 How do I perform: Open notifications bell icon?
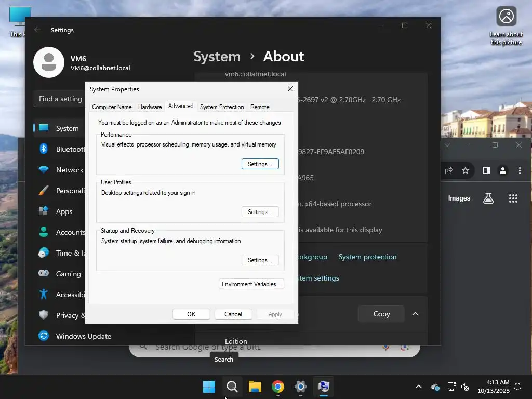click(x=517, y=387)
